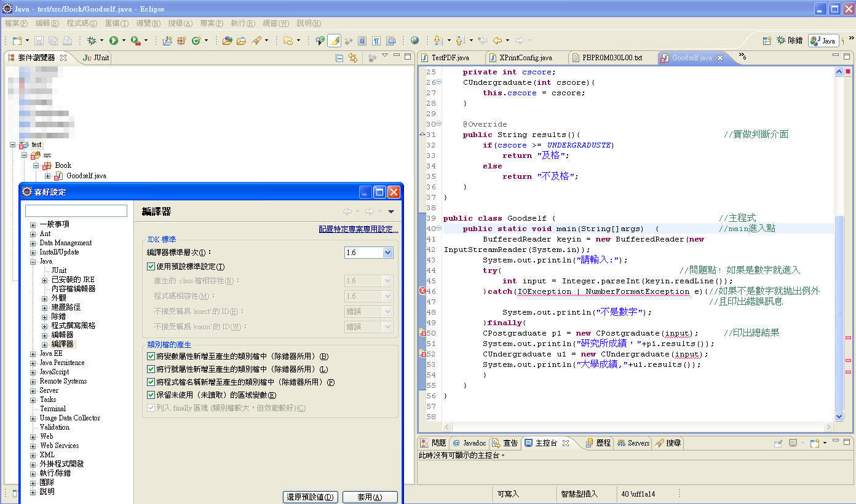Click the 還原預設值(D) button
The height and width of the screenshot is (504, 856).
pos(311,497)
